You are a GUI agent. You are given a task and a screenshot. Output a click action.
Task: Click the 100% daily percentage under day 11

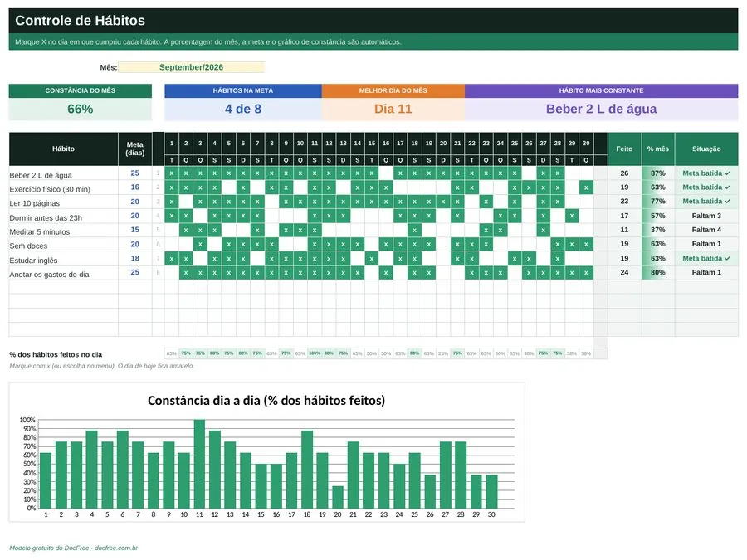(315, 353)
